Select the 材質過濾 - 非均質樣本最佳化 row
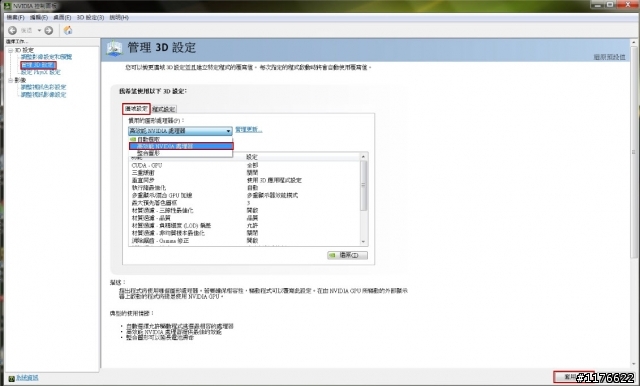Screen dimensions: 640x386 coord(245,233)
